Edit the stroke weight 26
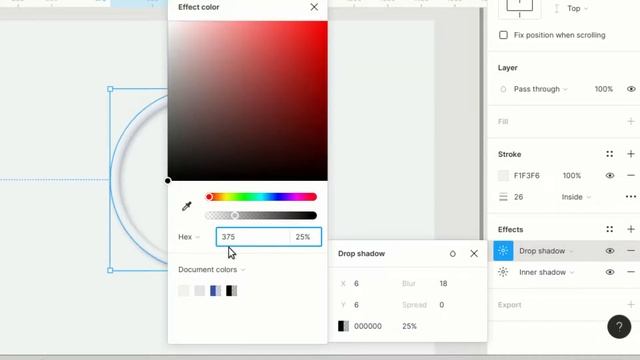This screenshot has width=640, height=360. coord(518,197)
